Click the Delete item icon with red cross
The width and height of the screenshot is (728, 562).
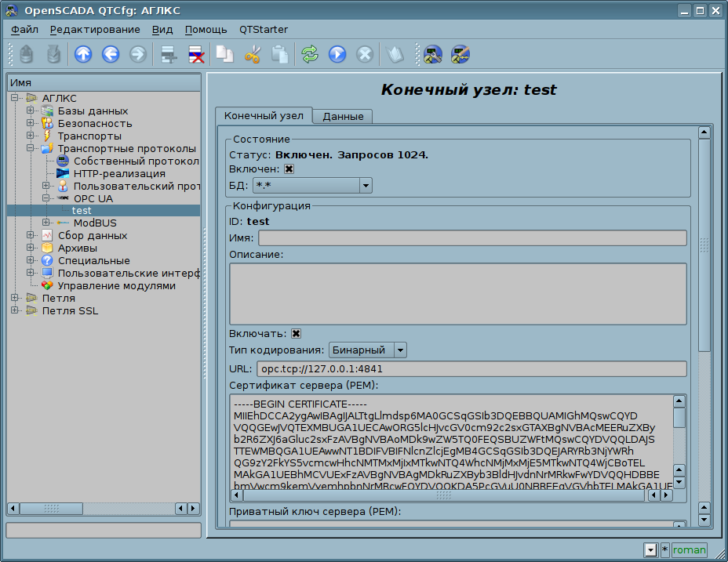[x=195, y=54]
